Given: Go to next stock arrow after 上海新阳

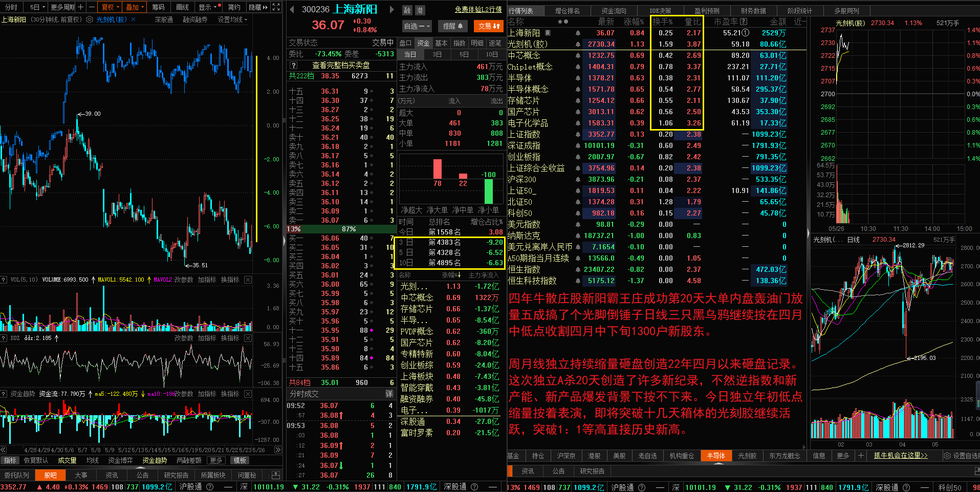Looking at the screenshot, I should tap(392, 9).
